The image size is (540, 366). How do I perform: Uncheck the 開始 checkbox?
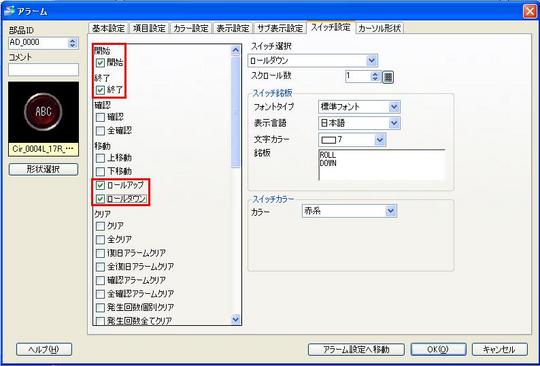click(x=100, y=63)
